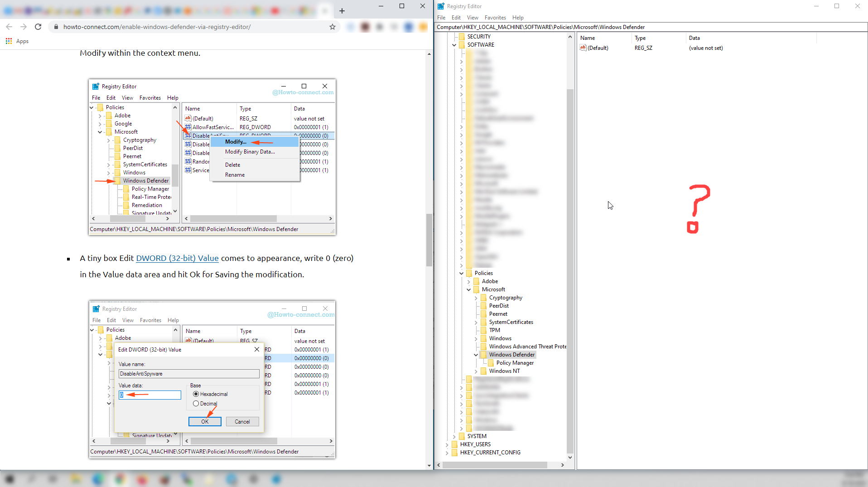
Task: Open a new Chrome tab
Action: pos(342,10)
